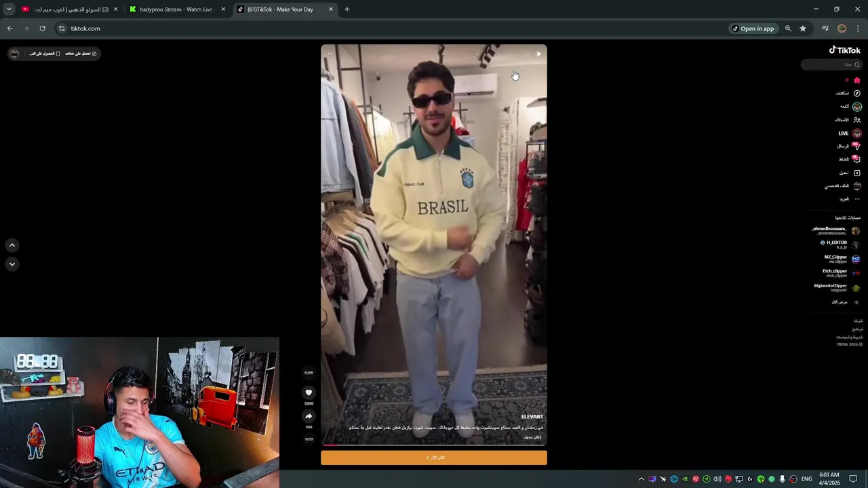Open the Messages icon with badge
868x488 pixels.
click(x=856, y=146)
